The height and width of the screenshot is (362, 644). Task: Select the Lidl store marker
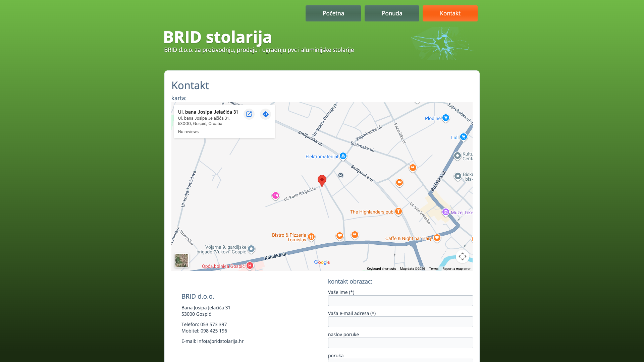(x=463, y=137)
